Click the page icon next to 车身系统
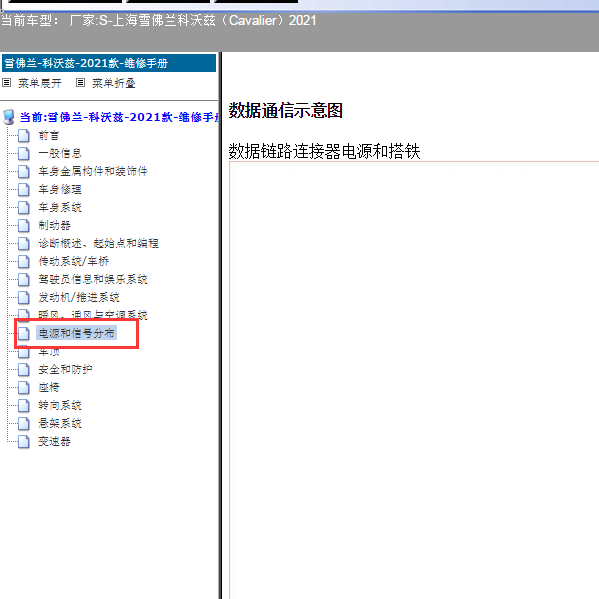Image resolution: width=599 pixels, height=599 pixels. [x=24, y=207]
